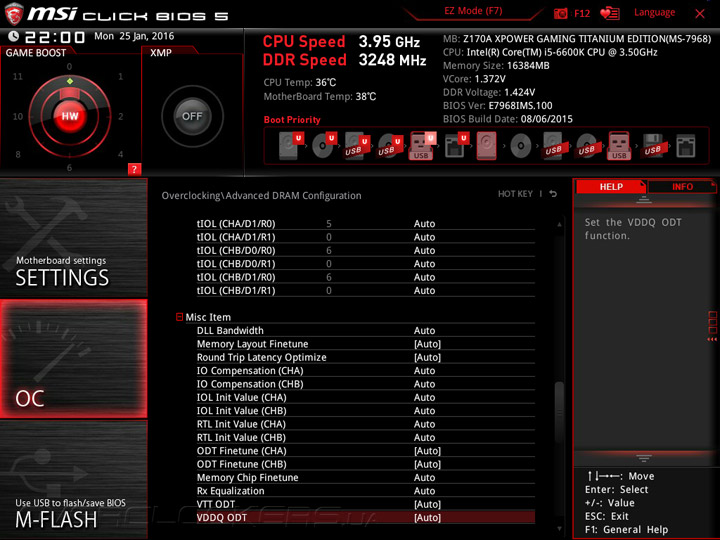The height and width of the screenshot is (540, 720).
Task: Select the RTL Init Value (CHB) row
Action: [366, 437]
